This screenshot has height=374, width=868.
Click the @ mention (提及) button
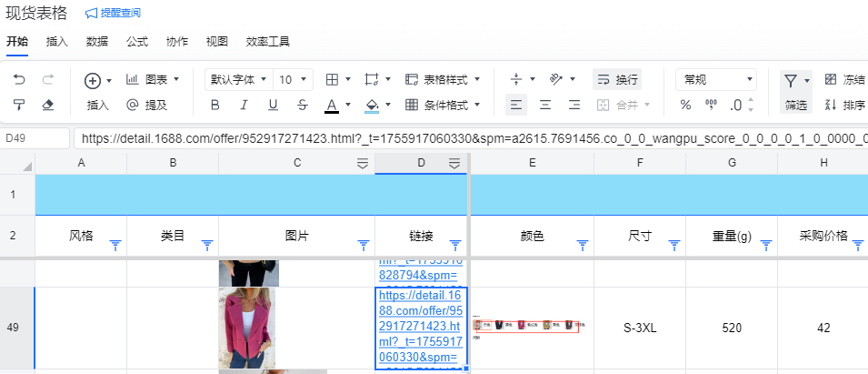145,106
